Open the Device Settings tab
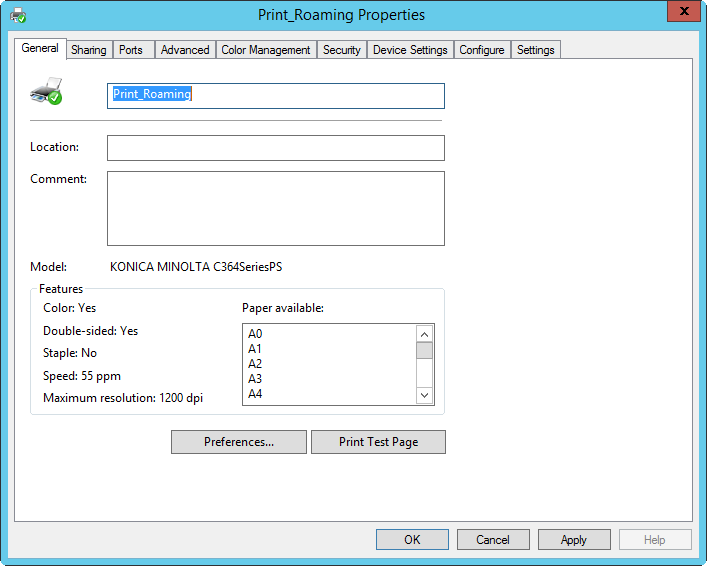The image size is (707, 566). (x=410, y=50)
